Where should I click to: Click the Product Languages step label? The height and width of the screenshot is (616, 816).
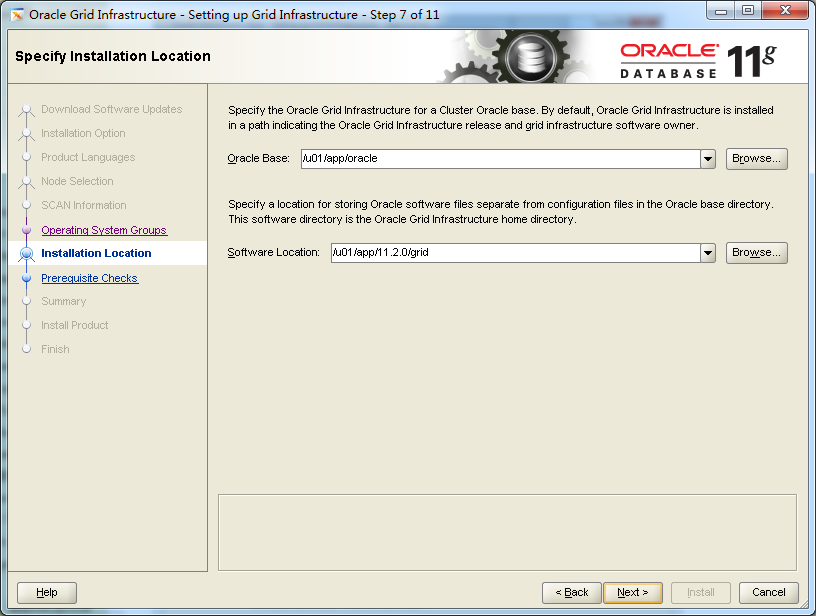pos(88,157)
